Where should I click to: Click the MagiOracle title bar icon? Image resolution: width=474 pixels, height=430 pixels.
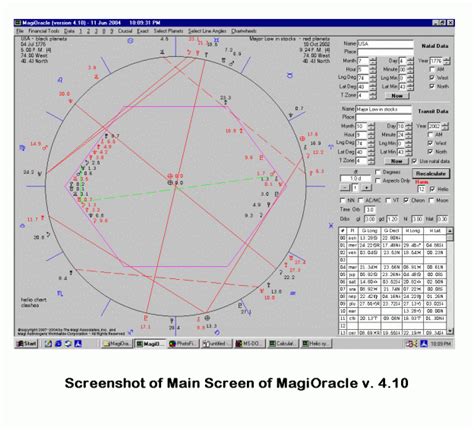[18, 23]
